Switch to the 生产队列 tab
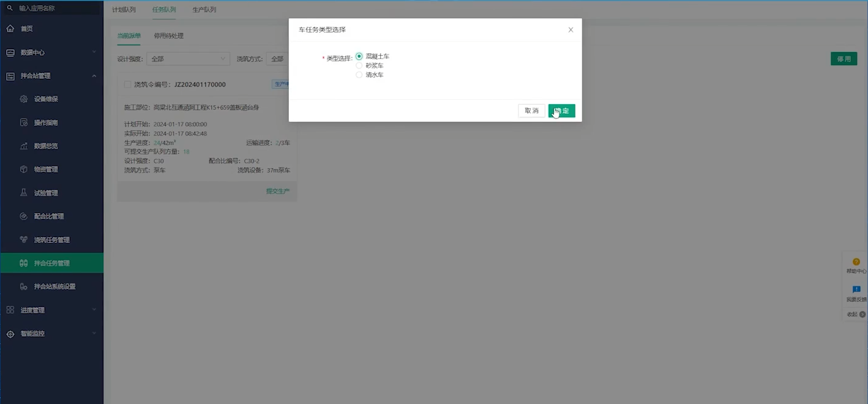 [204, 10]
